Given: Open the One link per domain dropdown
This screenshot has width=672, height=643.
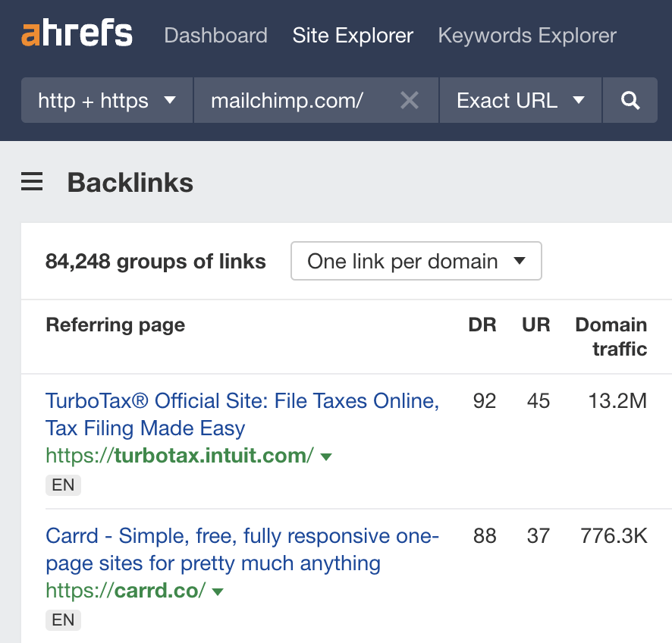Looking at the screenshot, I should (x=416, y=261).
